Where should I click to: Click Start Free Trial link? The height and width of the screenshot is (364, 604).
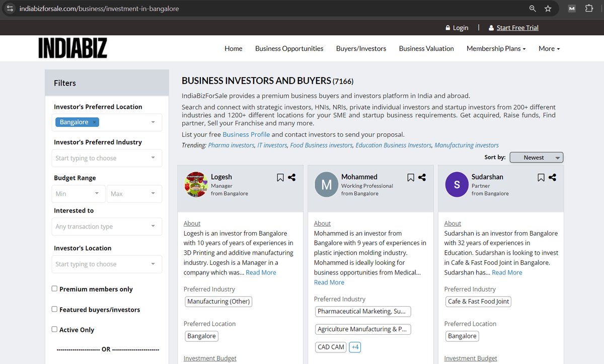[x=513, y=28]
